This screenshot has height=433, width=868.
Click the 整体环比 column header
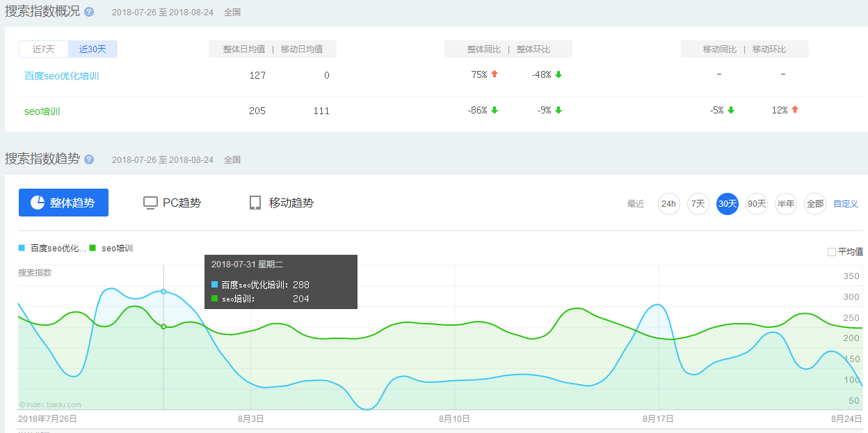(x=533, y=49)
